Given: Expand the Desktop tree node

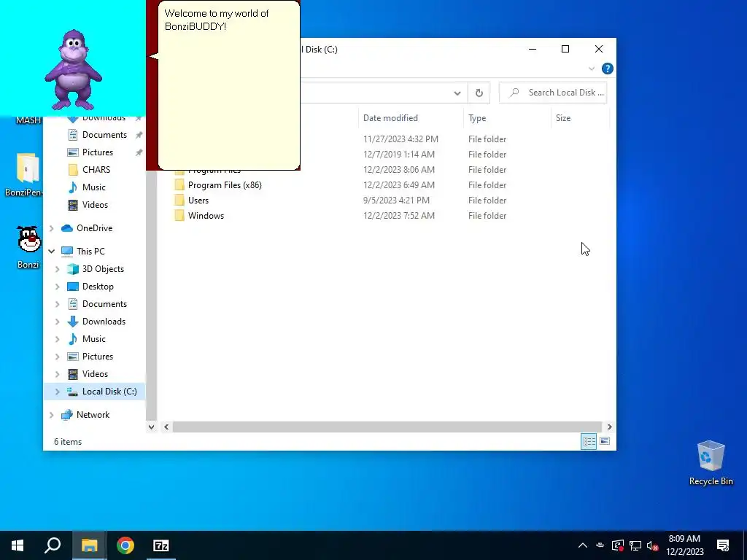Looking at the screenshot, I should (57, 287).
